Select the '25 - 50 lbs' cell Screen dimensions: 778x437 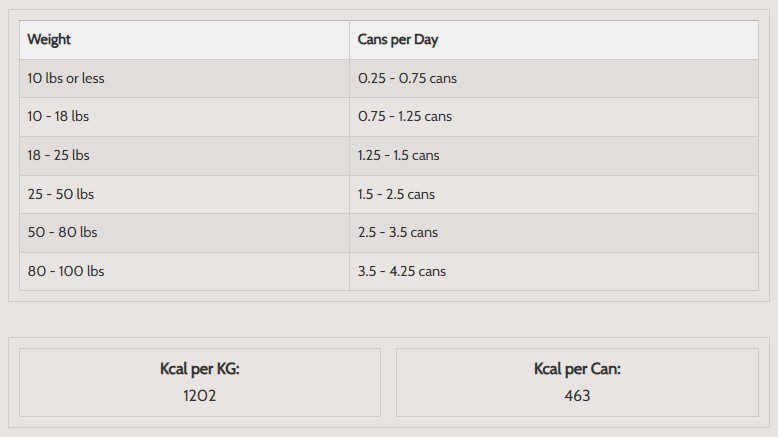coord(60,194)
